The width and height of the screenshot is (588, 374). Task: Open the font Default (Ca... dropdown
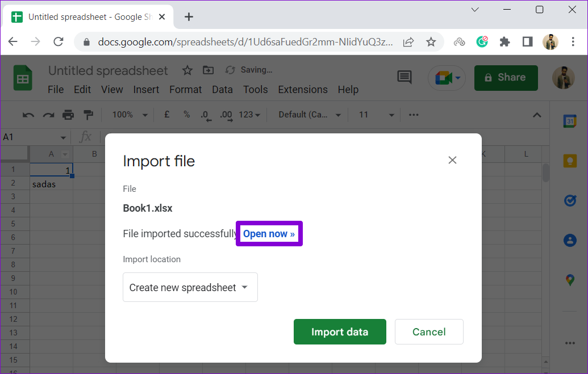(310, 115)
